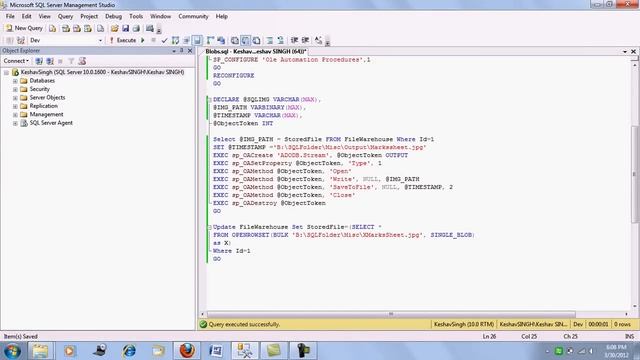Image resolution: width=640 pixels, height=360 pixels.
Task: Open the Community menu
Action: click(x=193, y=16)
